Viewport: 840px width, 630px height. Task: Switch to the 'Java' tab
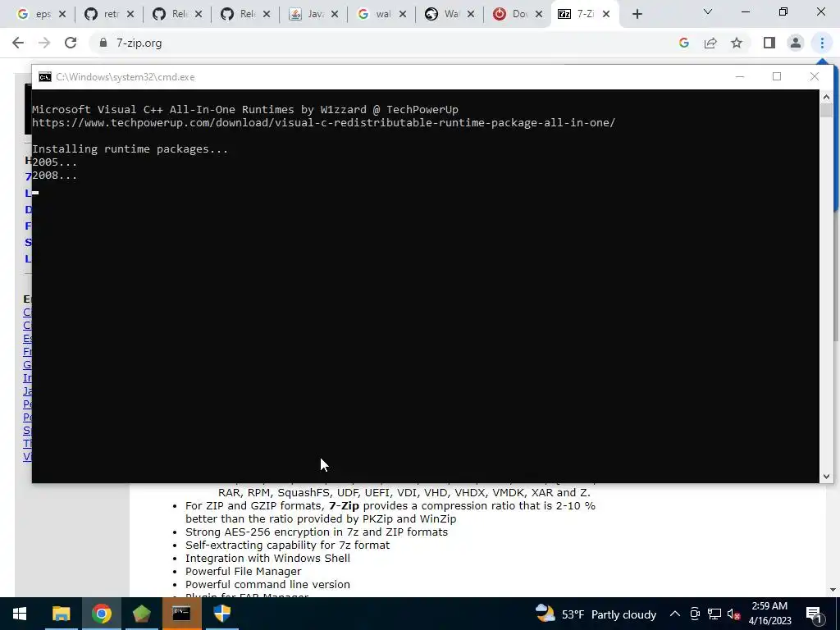[x=307, y=15]
